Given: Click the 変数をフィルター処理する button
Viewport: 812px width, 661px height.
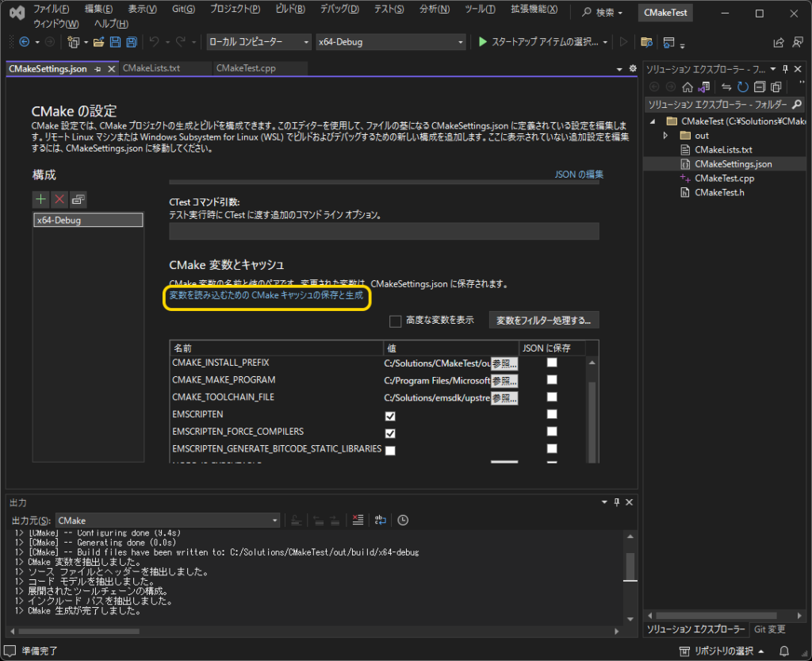Looking at the screenshot, I should coord(544,320).
